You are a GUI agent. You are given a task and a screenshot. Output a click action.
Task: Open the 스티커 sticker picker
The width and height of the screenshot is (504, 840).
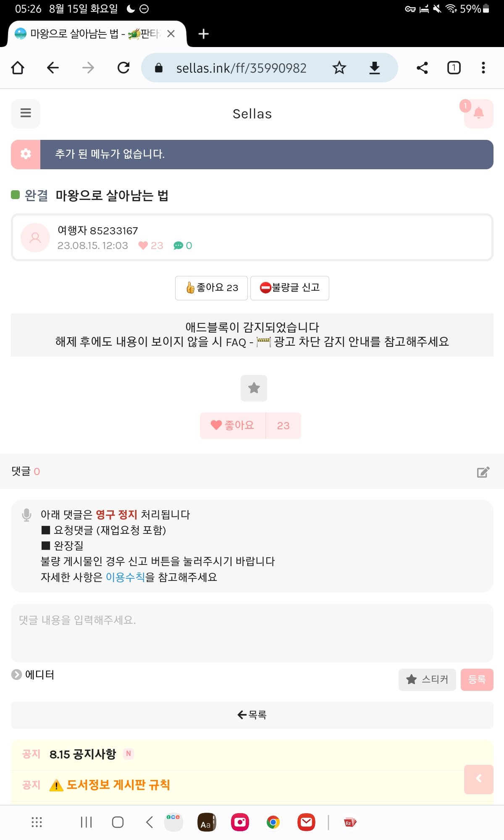pyautogui.click(x=427, y=679)
